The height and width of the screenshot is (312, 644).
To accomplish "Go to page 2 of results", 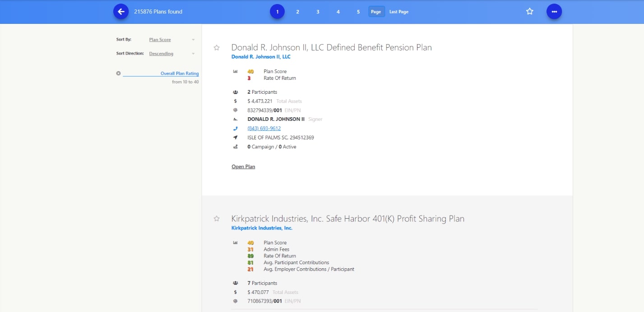I will (x=297, y=12).
